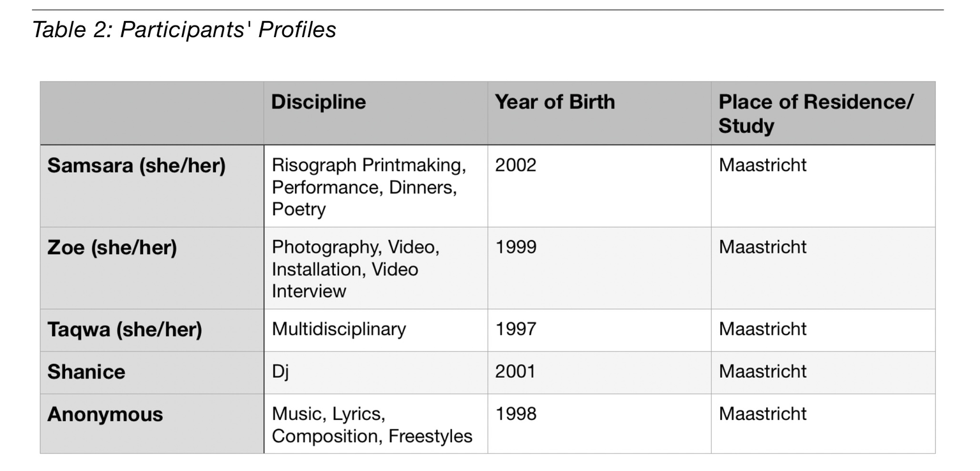This screenshot has width=980, height=471.
Task: Click the Photography, Video, Installation cell
Action: click(x=356, y=269)
